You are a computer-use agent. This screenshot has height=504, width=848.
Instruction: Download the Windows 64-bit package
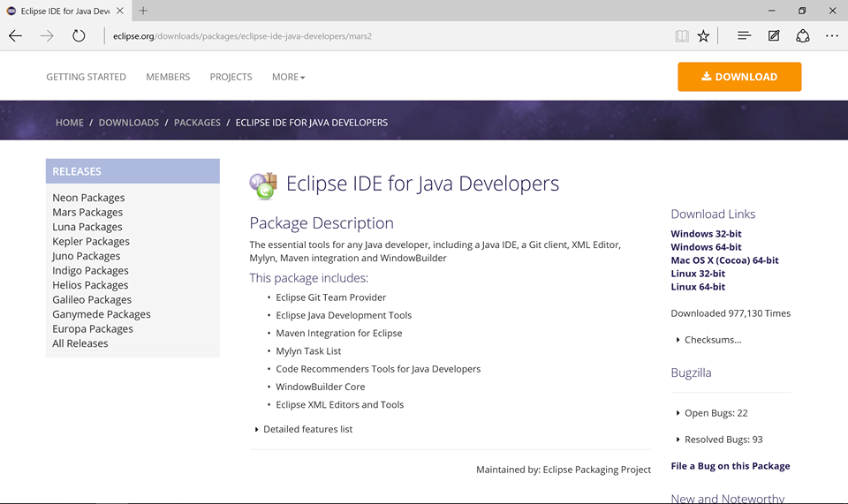click(x=706, y=247)
